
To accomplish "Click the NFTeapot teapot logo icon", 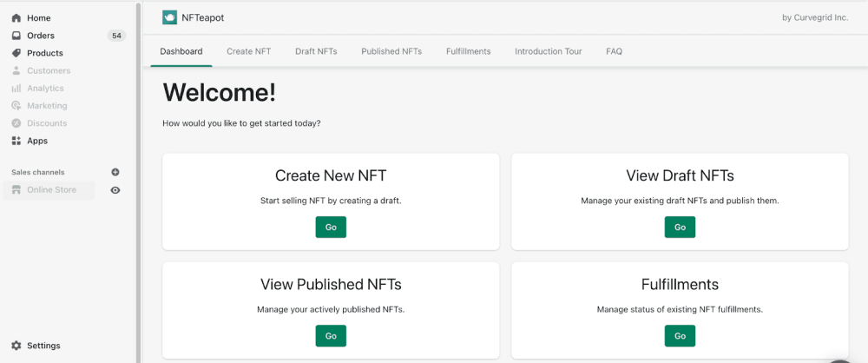I will click(170, 17).
